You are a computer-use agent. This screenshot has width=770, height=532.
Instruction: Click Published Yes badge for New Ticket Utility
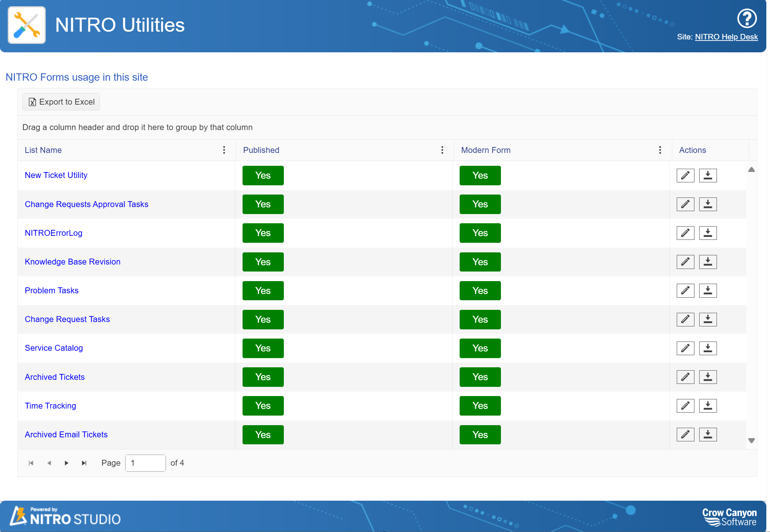263,175
